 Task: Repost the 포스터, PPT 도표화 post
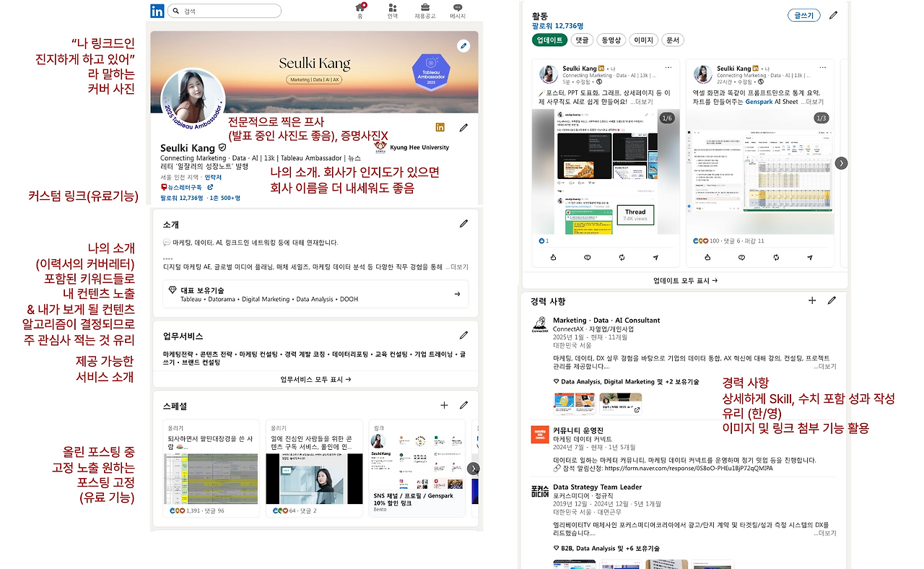tap(622, 257)
